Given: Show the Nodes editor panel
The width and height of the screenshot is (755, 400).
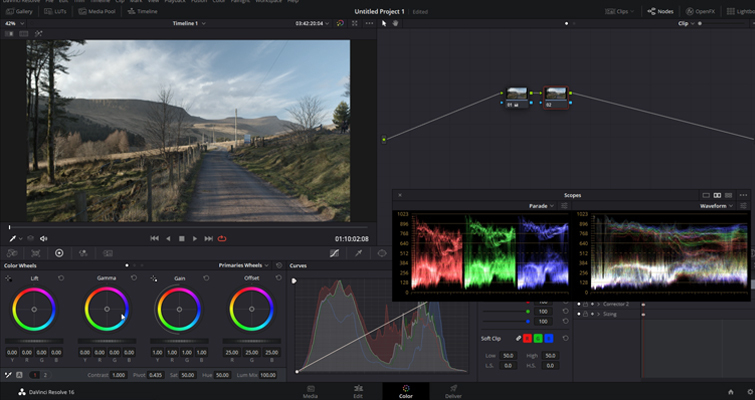Looking at the screenshot, I should click(x=660, y=11).
